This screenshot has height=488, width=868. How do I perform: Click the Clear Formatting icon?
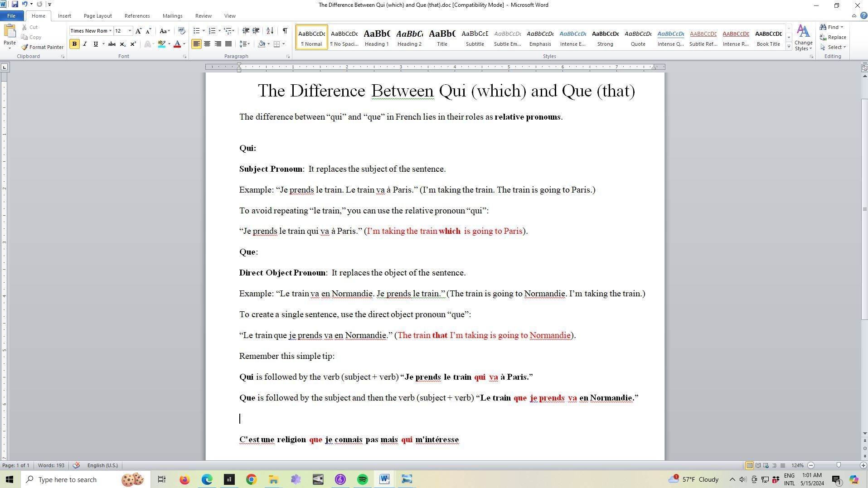click(x=181, y=31)
